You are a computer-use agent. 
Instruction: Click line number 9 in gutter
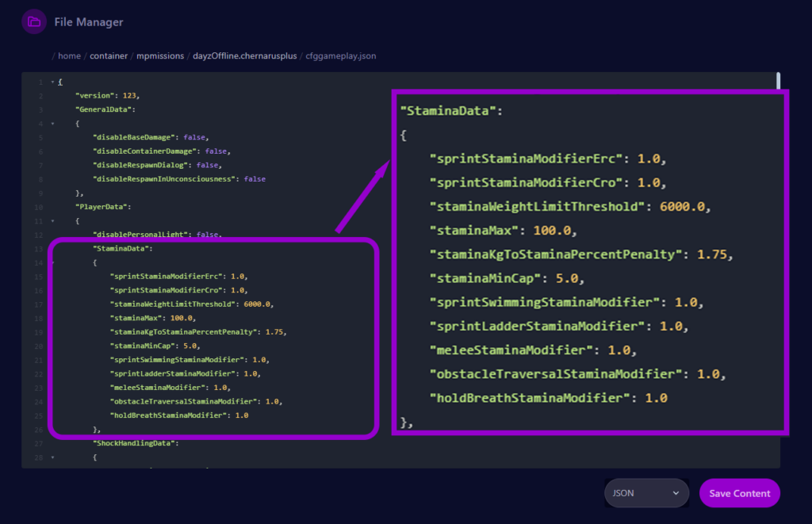tap(40, 193)
